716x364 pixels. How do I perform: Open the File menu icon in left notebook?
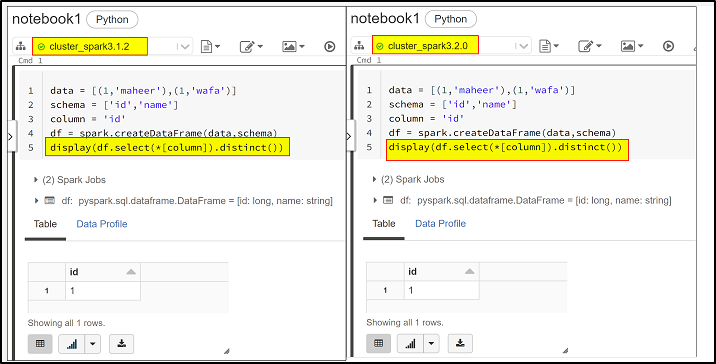(x=211, y=47)
